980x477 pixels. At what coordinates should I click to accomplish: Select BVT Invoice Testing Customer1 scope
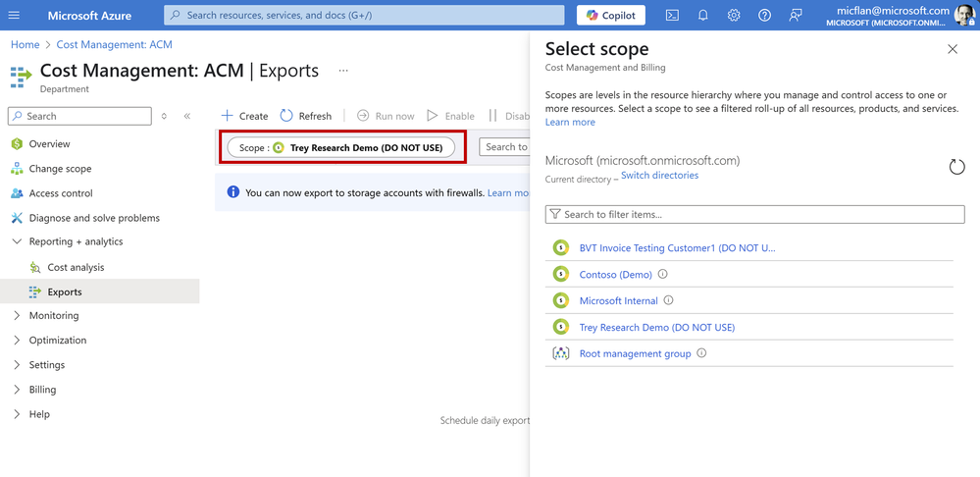[677, 248]
